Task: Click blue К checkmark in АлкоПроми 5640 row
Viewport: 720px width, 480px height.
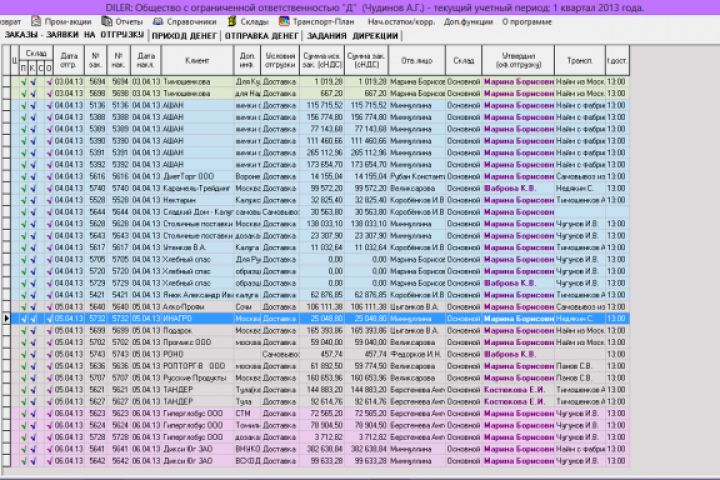Action: (33, 307)
